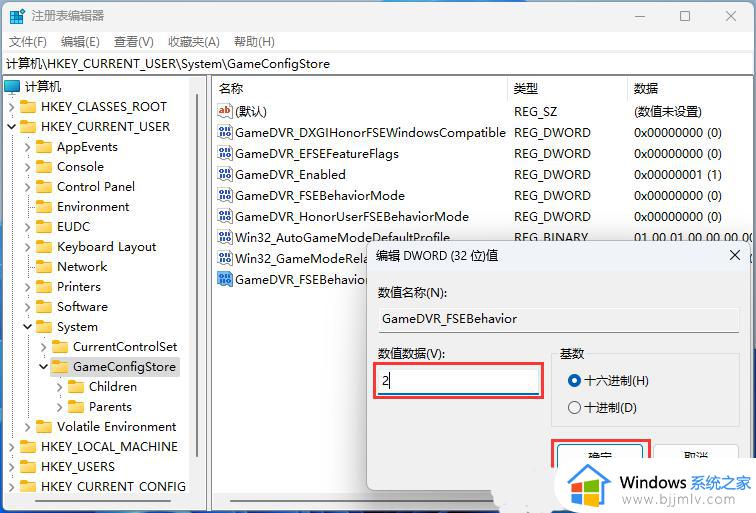Click GameDVR_Enabled DWORD icon
The image size is (756, 513).
225,174
